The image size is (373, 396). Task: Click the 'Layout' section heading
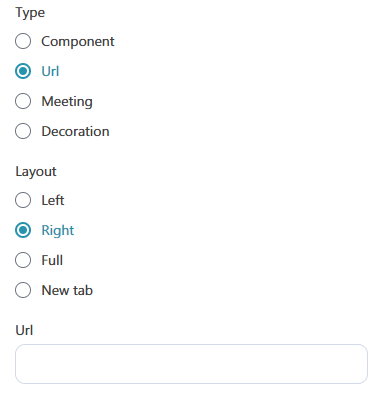point(36,172)
